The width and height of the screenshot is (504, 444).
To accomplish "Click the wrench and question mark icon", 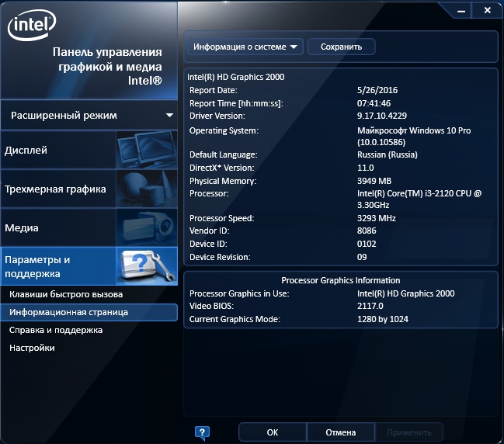I will (147, 266).
